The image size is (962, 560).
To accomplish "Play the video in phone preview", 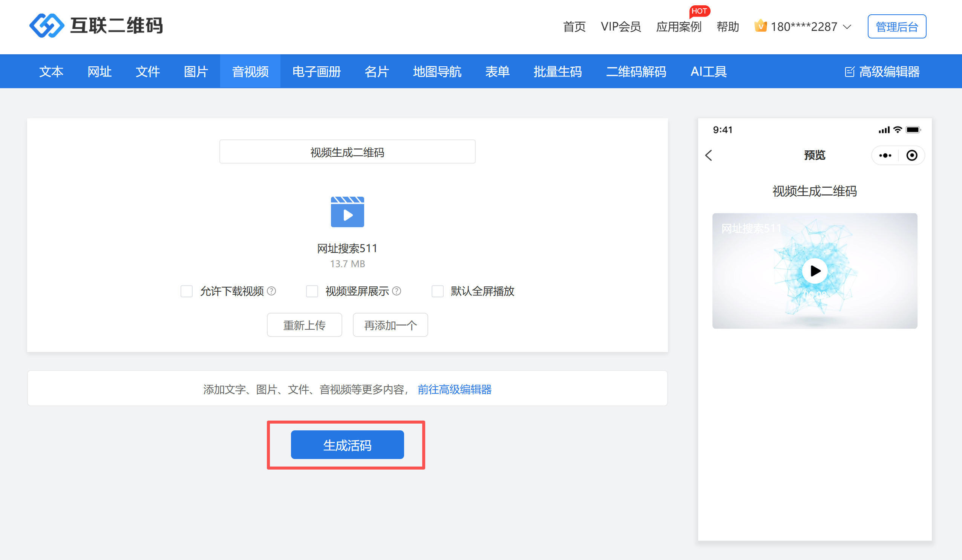I will [814, 271].
